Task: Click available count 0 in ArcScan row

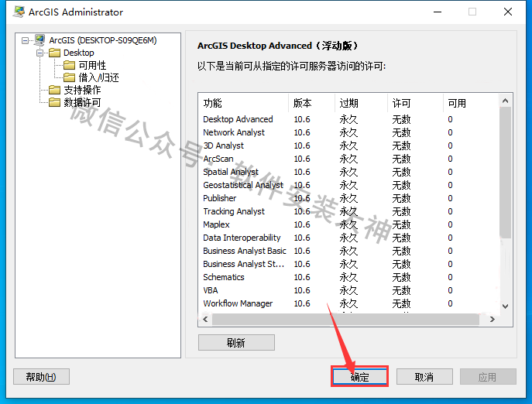Action: click(450, 159)
